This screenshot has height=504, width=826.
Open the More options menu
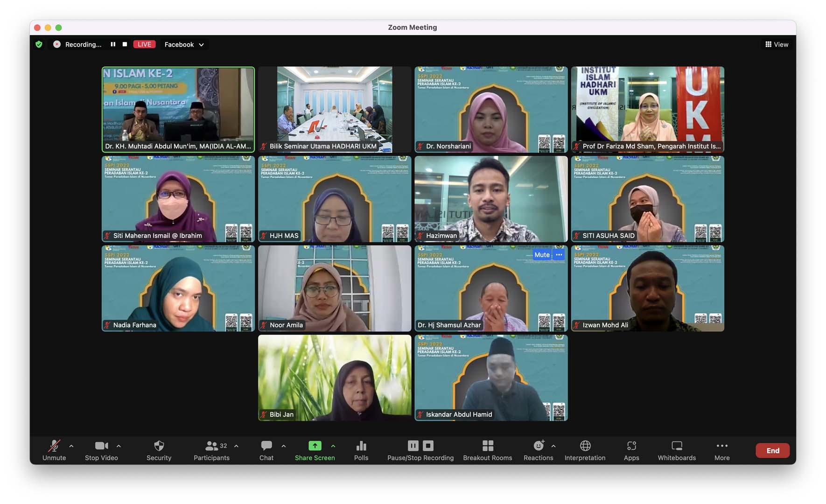(721, 450)
